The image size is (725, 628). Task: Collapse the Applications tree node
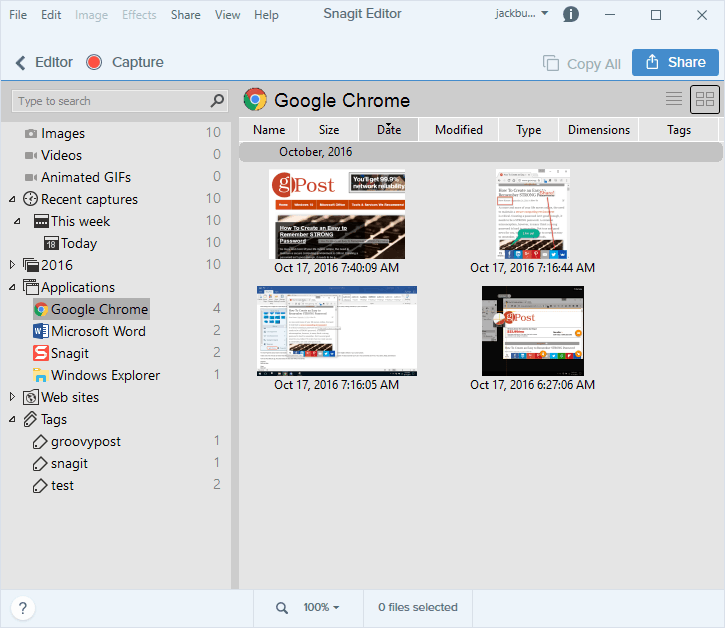(x=12, y=288)
